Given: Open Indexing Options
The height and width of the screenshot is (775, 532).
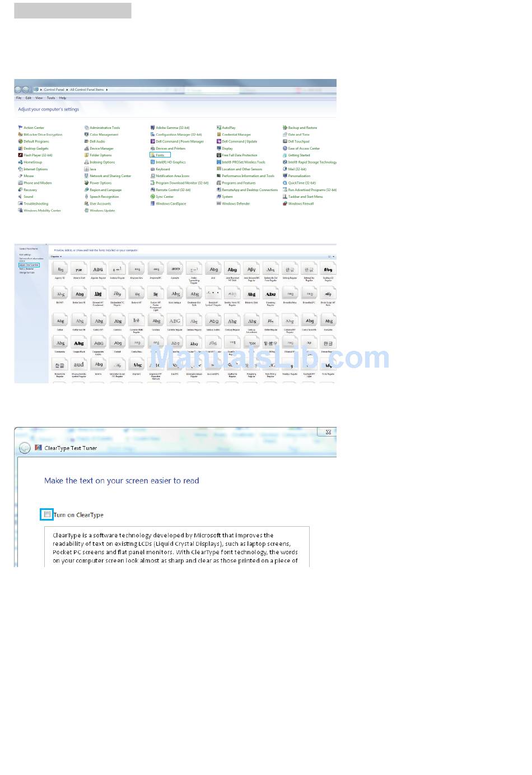Looking at the screenshot, I should 100,162.
